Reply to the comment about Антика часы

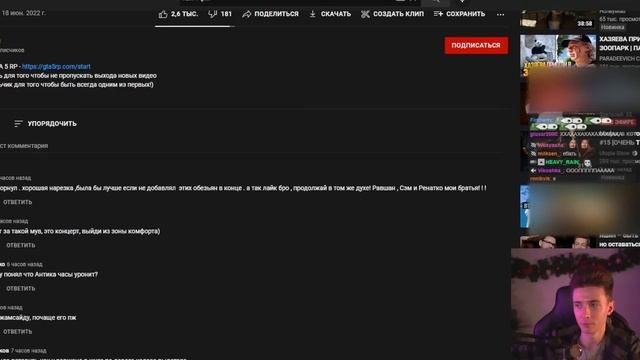(21, 289)
